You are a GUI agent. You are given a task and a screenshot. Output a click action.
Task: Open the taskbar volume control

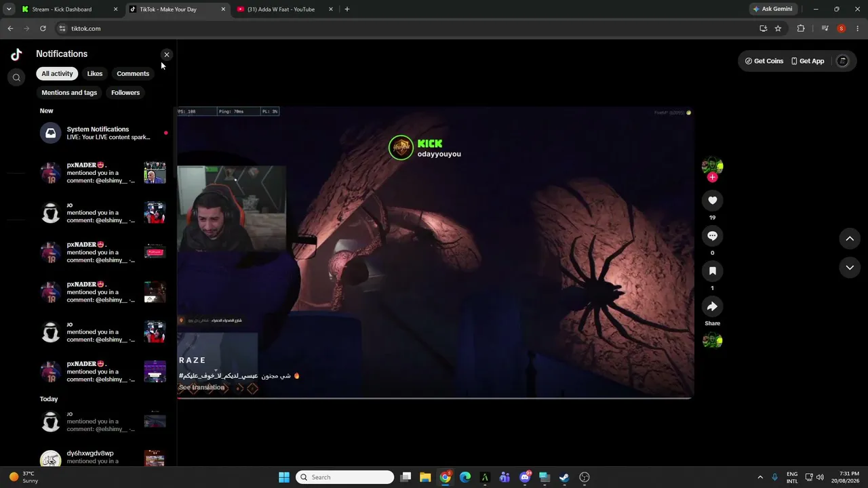pos(820,477)
